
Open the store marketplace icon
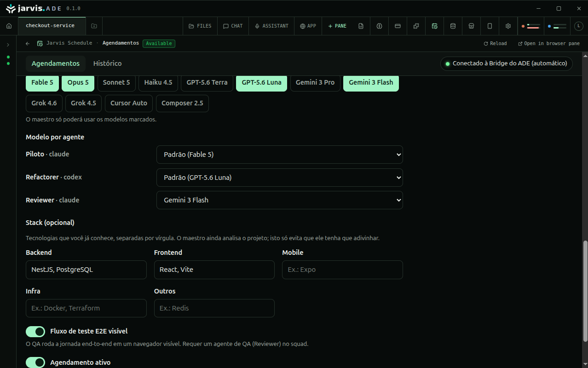471,26
